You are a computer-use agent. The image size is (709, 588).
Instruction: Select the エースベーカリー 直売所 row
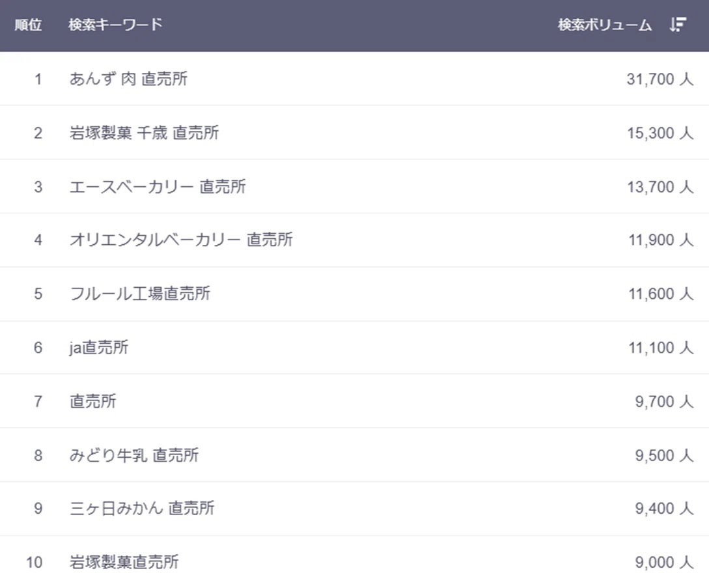coord(158,187)
